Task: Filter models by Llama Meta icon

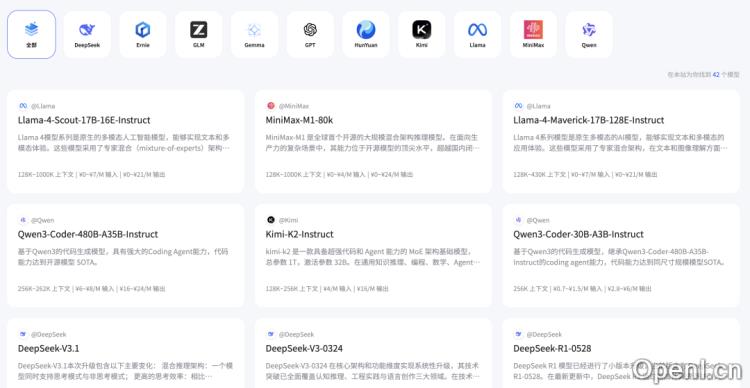Action: click(x=477, y=30)
